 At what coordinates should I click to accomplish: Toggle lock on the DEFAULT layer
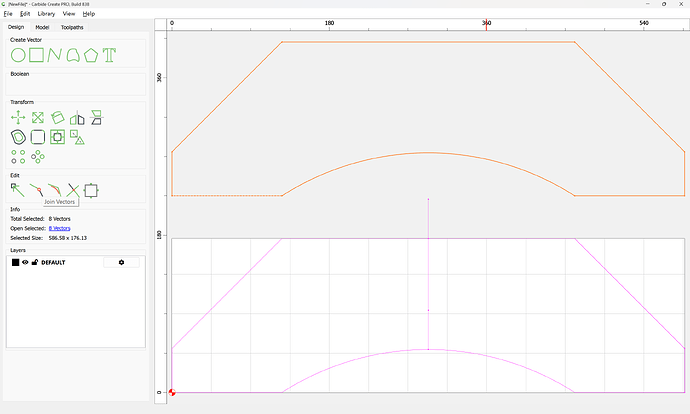tap(34, 262)
